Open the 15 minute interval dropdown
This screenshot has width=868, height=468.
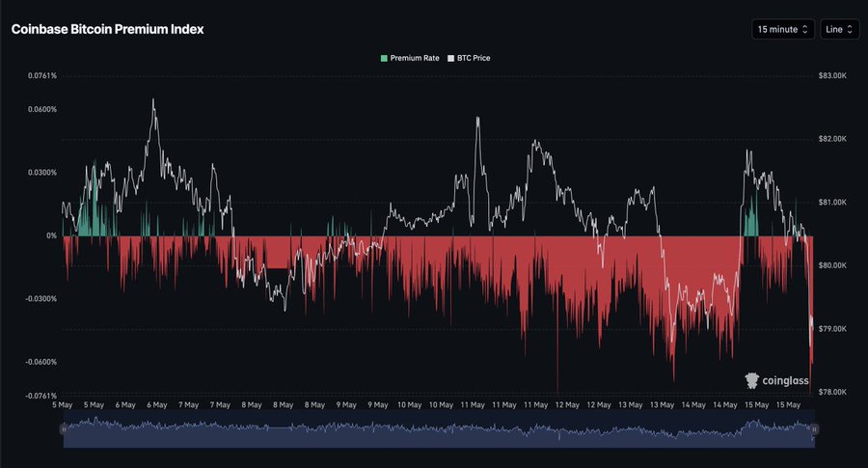pyautogui.click(x=783, y=29)
